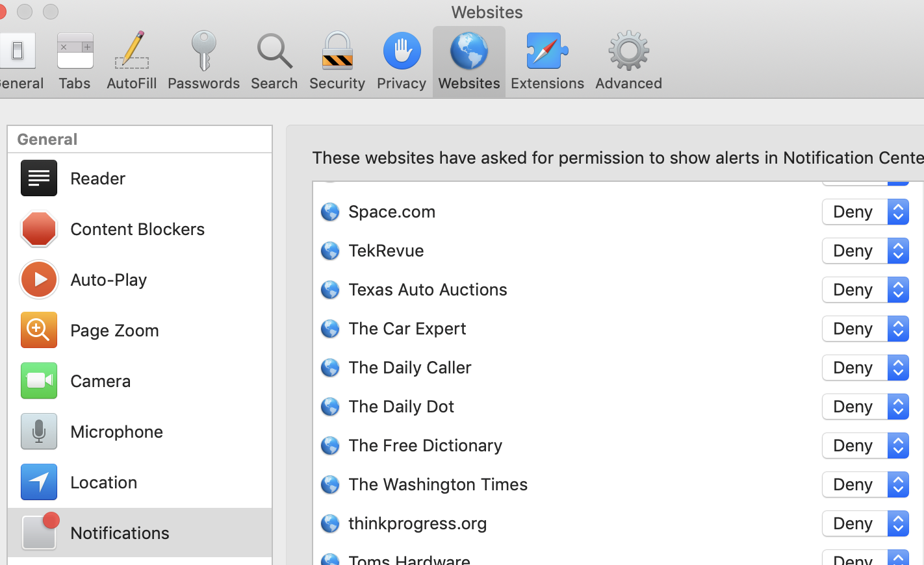Select the Websites globe icon

click(x=469, y=51)
